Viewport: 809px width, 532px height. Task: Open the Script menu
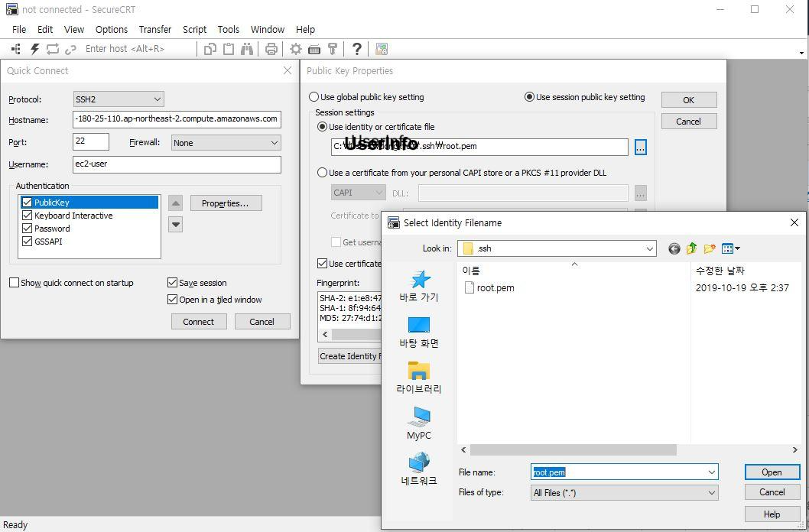(194, 29)
